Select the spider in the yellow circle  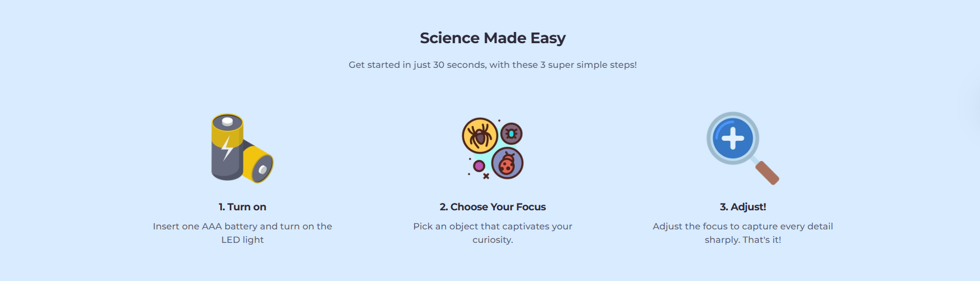coord(480,136)
